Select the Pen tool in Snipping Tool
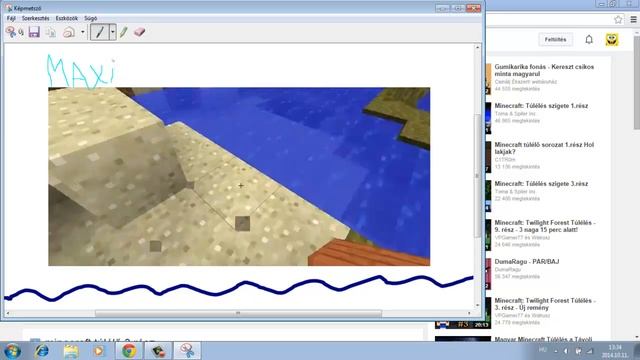Image resolution: width=640 pixels, height=360 pixels. pos(100,32)
